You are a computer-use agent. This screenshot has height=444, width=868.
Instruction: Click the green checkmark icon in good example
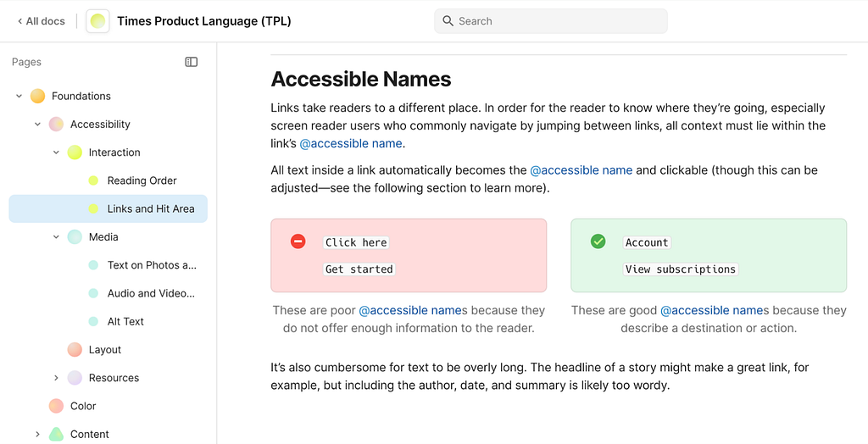point(598,241)
